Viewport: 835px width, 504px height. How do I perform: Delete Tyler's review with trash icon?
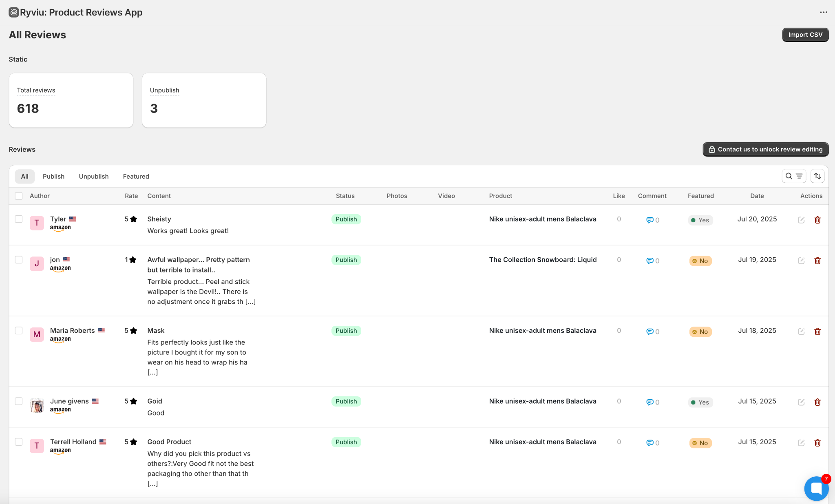(x=817, y=220)
